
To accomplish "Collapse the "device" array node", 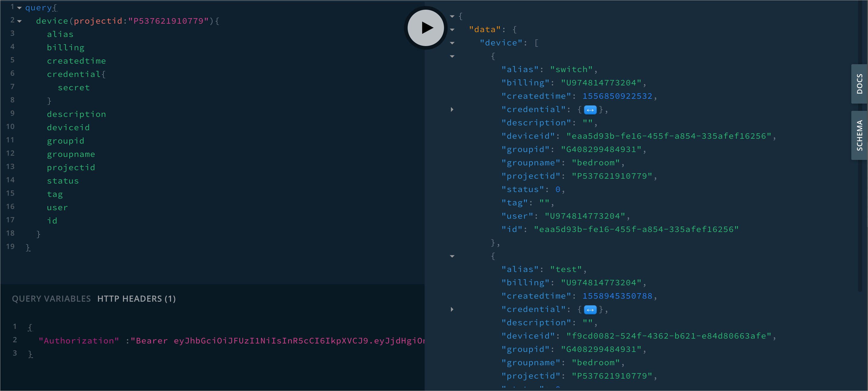I will pos(452,43).
